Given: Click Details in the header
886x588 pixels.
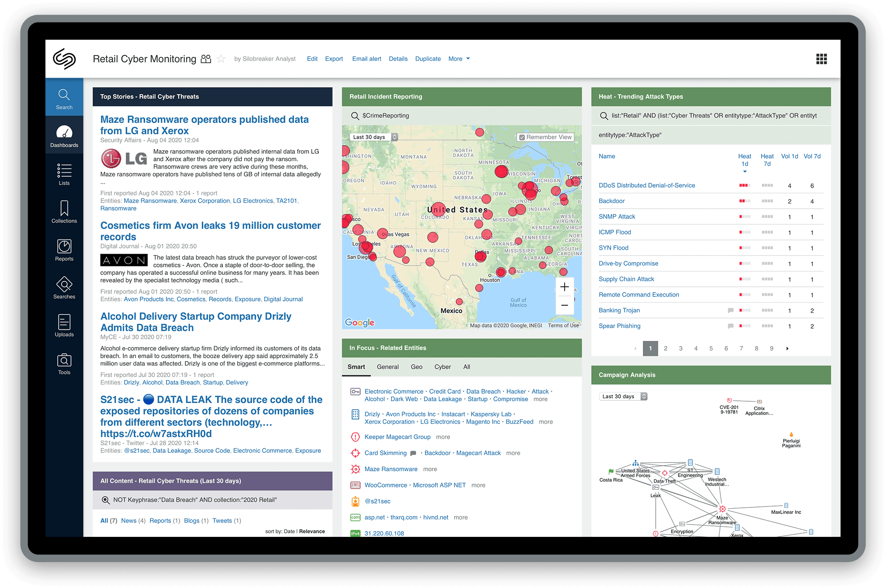Looking at the screenshot, I should coord(398,59).
